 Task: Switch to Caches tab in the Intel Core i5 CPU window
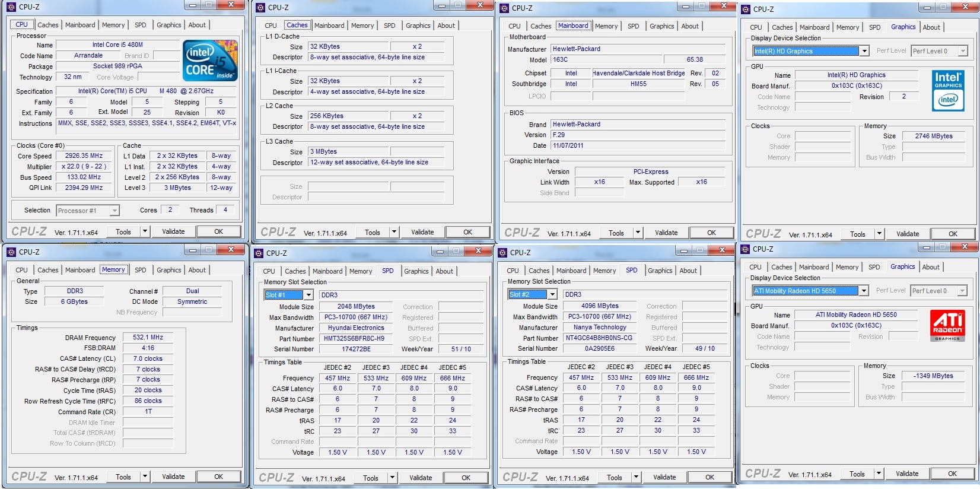coord(48,25)
